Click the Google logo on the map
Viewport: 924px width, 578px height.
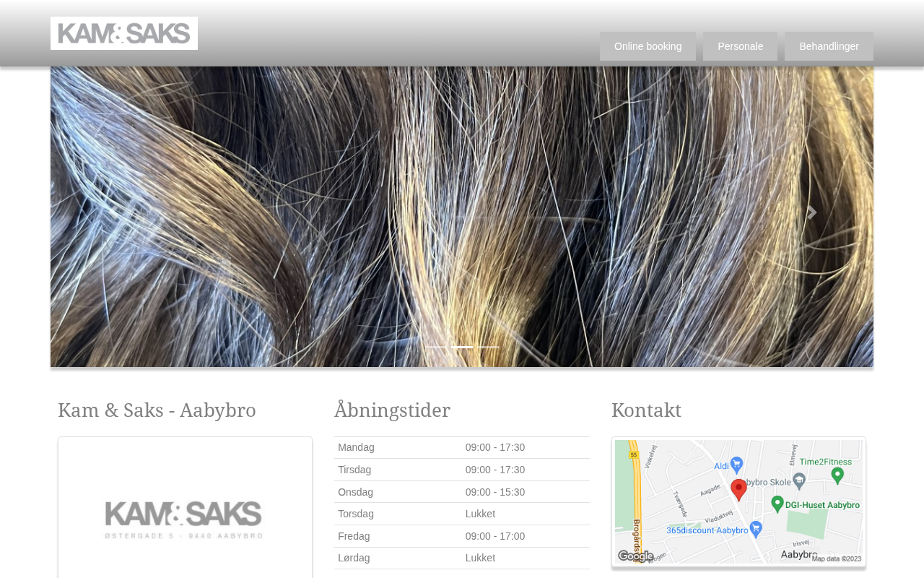click(635, 556)
